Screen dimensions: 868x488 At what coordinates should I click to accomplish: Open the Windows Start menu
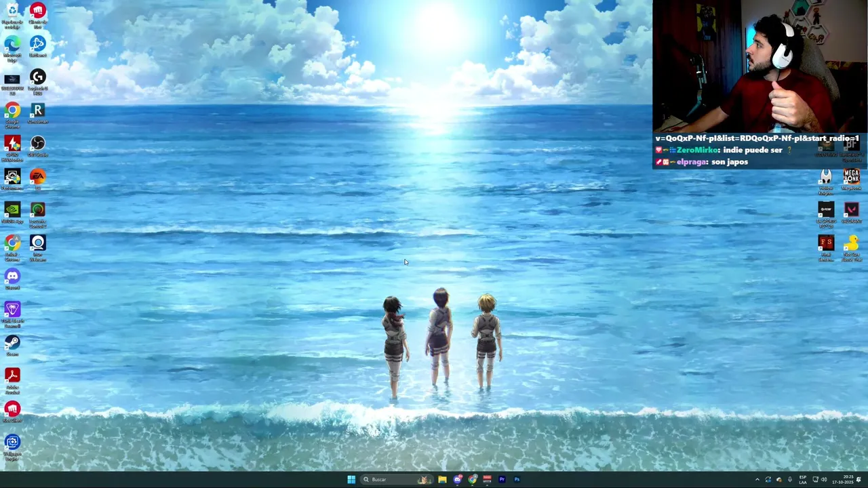click(x=351, y=479)
